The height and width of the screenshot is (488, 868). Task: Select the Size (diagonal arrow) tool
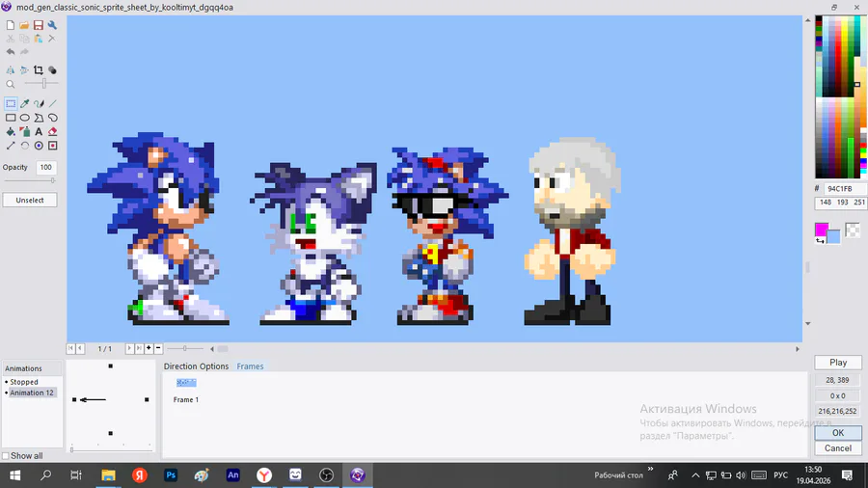(11, 146)
